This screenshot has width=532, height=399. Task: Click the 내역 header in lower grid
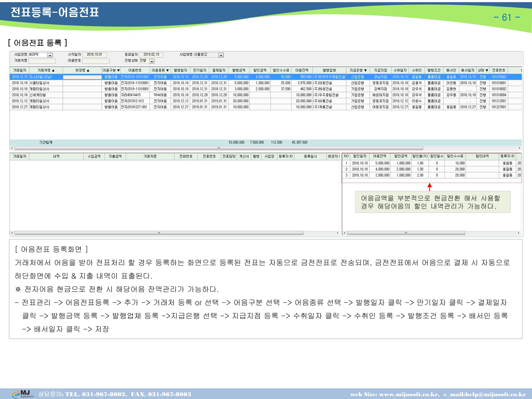(56, 157)
